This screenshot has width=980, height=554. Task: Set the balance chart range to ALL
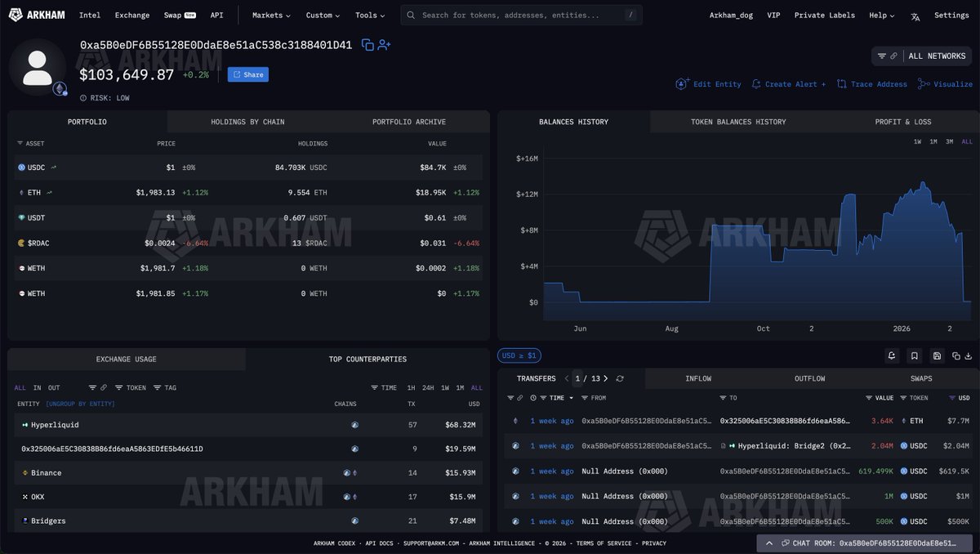coord(967,142)
